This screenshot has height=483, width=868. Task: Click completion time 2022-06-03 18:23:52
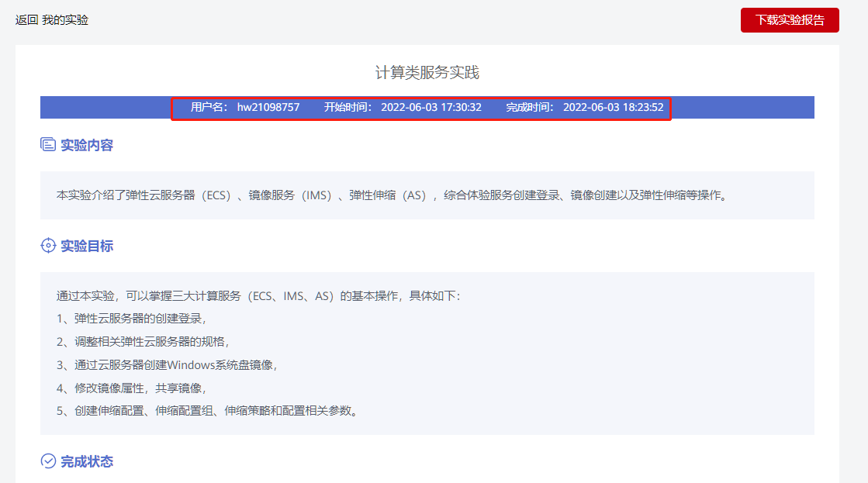click(614, 107)
